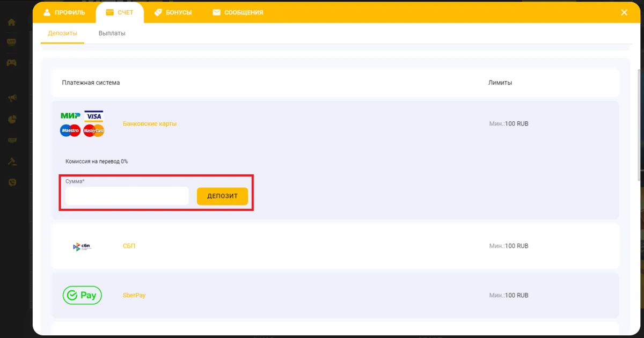This screenshot has width=644, height=338.
Task: Click the yellow Депозит button
Action: click(x=222, y=196)
